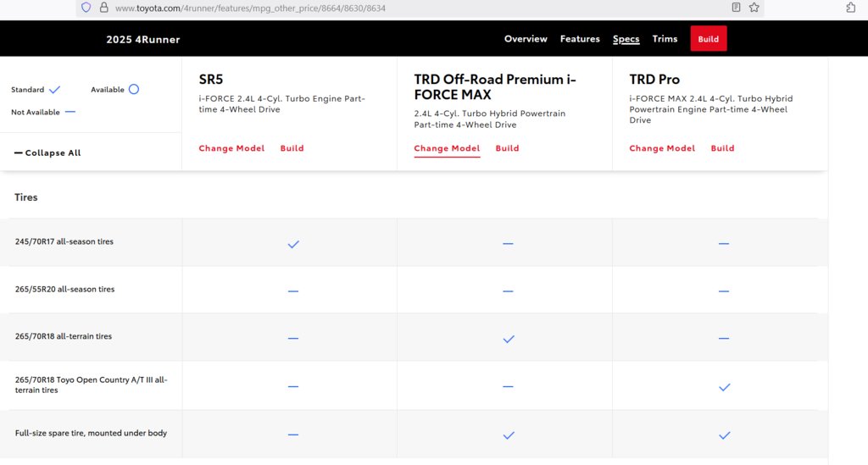This screenshot has width=868, height=465.
Task: Change Model for TRD Pro
Action: [x=662, y=148]
